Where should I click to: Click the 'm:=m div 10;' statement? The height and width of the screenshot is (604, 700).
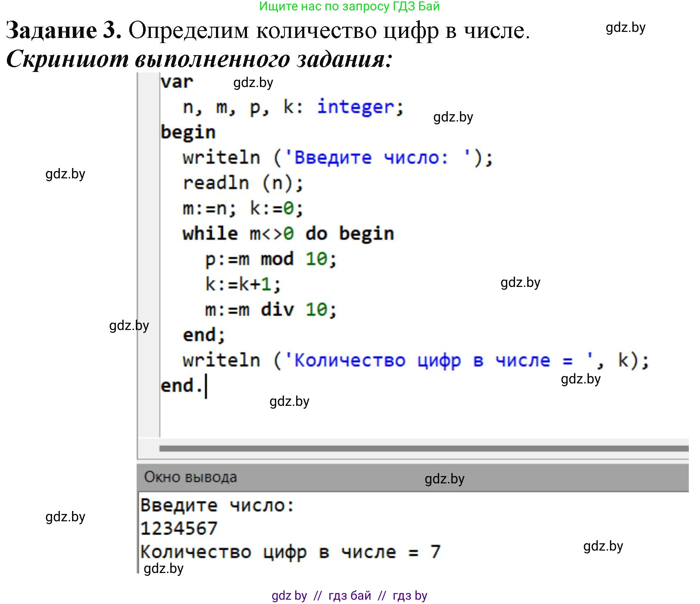point(270,310)
